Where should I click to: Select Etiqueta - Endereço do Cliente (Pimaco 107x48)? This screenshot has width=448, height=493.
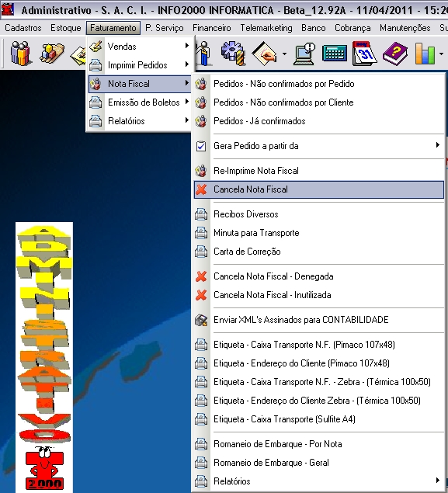pyautogui.click(x=319, y=363)
